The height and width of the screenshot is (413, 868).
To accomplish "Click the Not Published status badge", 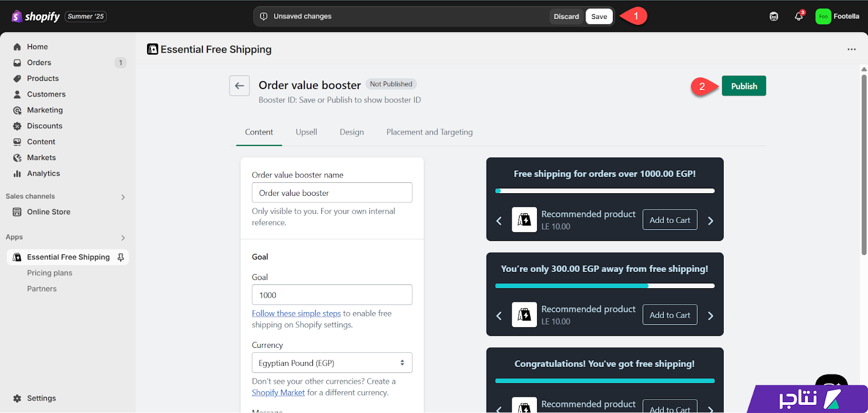I will (391, 84).
